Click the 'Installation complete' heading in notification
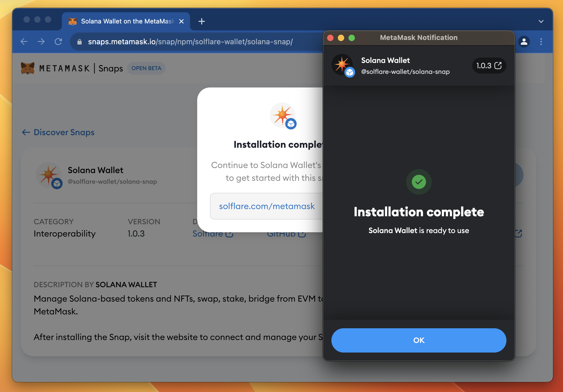Image resolution: width=563 pixels, height=392 pixels. [419, 212]
